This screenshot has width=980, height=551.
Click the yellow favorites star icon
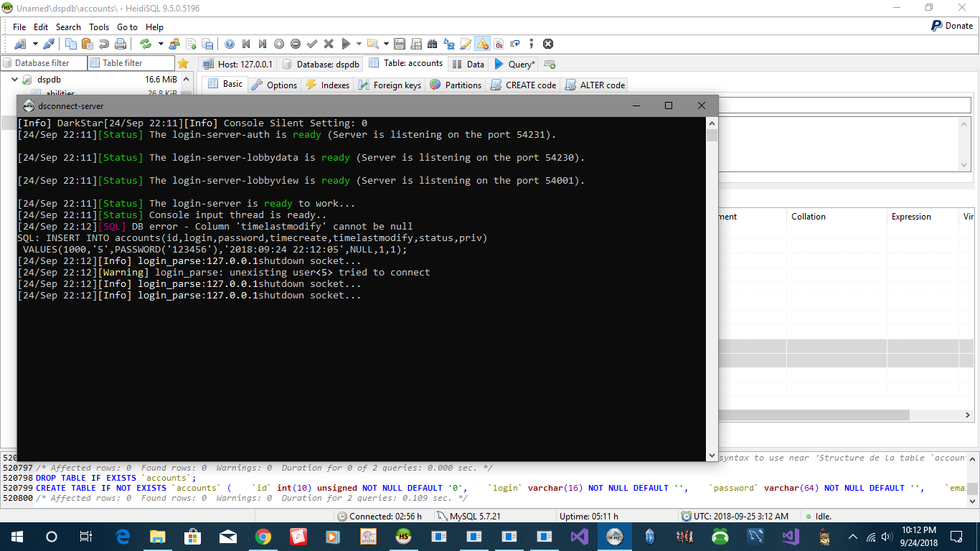pyautogui.click(x=183, y=63)
